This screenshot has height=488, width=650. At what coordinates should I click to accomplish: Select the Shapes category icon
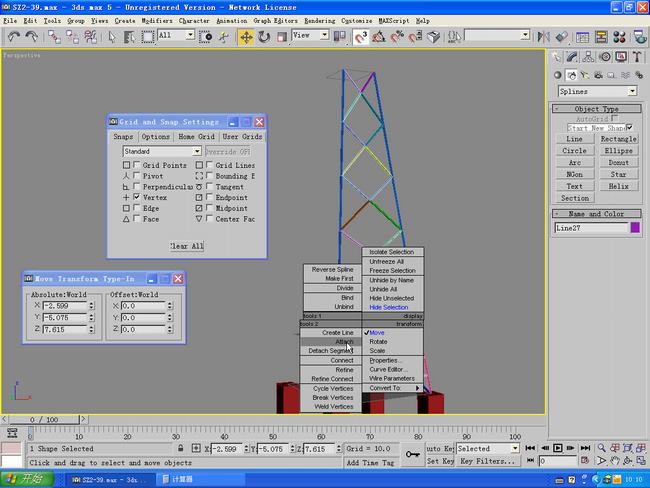click(x=571, y=75)
